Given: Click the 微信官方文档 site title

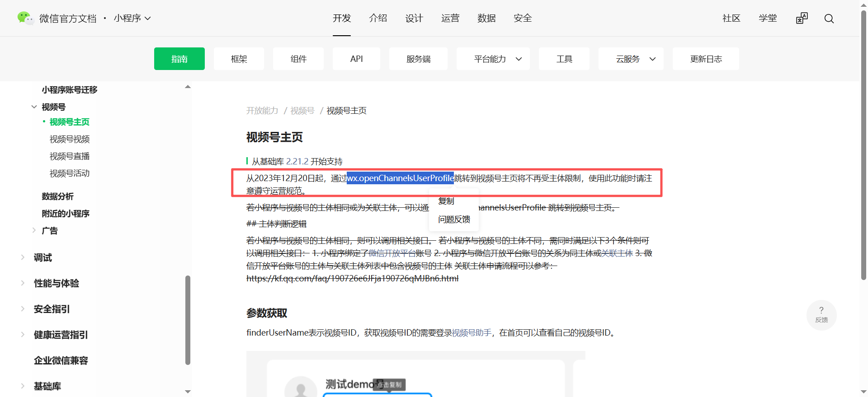Looking at the screenshot, I should tap(68, 19).
